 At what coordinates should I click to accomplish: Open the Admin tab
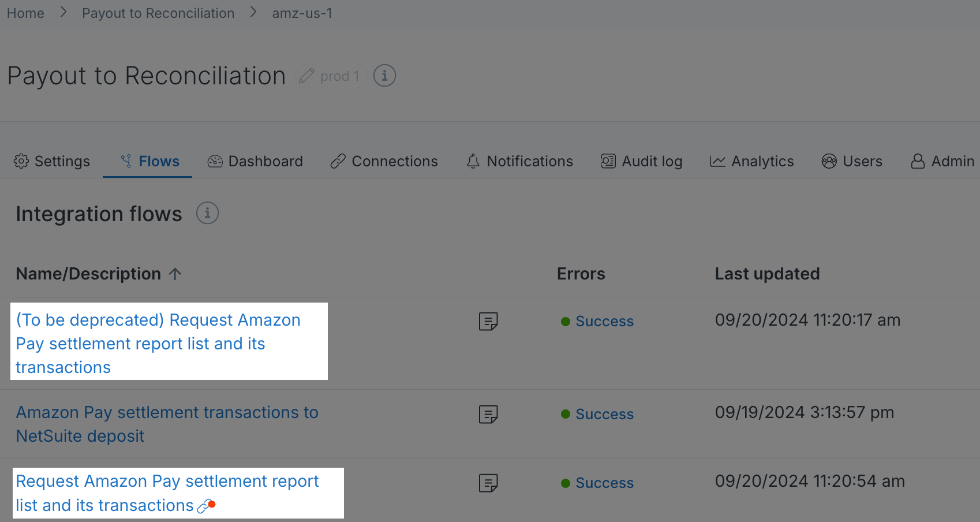click(942, 161)
